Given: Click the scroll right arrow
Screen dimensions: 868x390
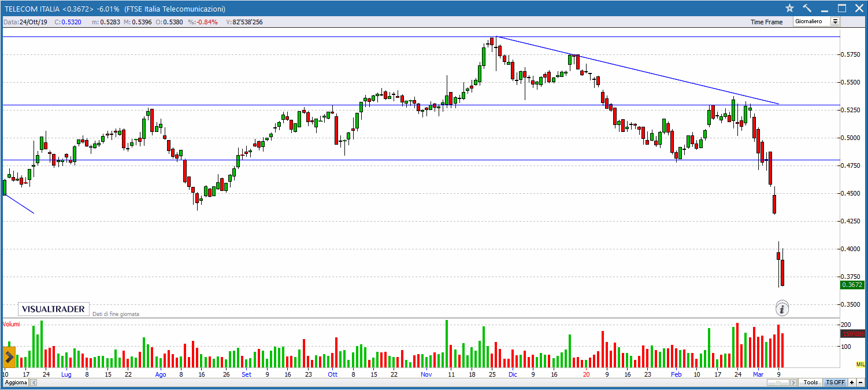Looking at the screenshot, I should tap(794, 382).
